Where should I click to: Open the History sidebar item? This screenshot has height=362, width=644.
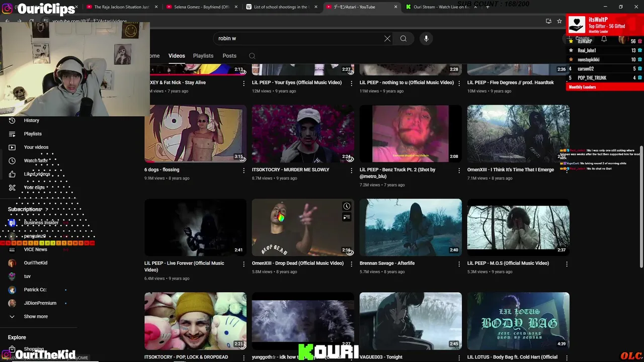pyautogui.click(x=31, y=120)
